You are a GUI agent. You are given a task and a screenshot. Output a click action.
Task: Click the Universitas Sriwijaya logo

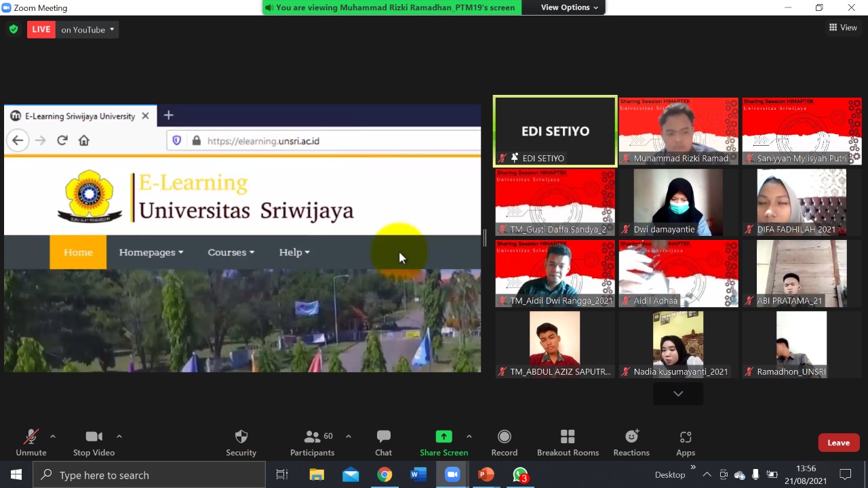click(x=90, y=196)
